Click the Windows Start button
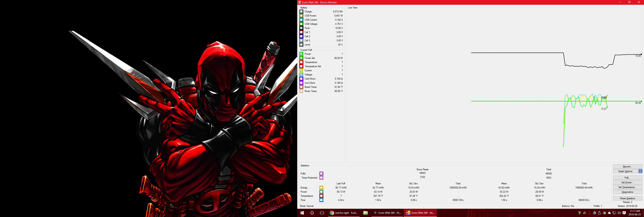 click(302, 213)
